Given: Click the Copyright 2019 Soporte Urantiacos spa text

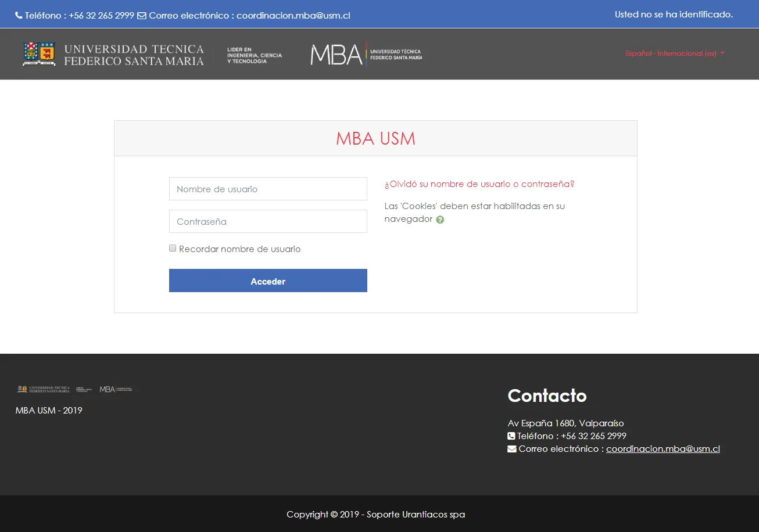Looking at the screenshot, I should (375, 514).
